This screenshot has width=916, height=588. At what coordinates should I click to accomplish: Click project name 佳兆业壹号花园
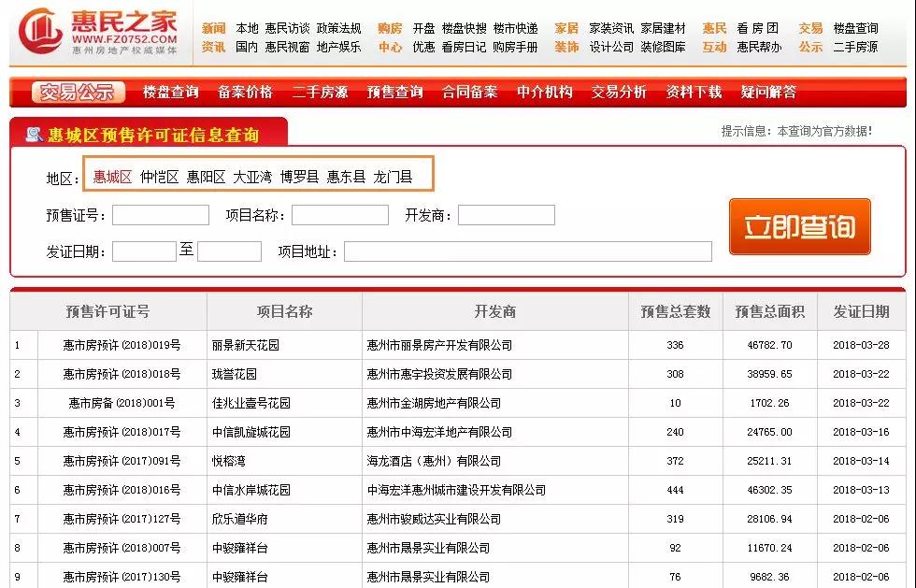pyautogui.click(x=251, y=403)
